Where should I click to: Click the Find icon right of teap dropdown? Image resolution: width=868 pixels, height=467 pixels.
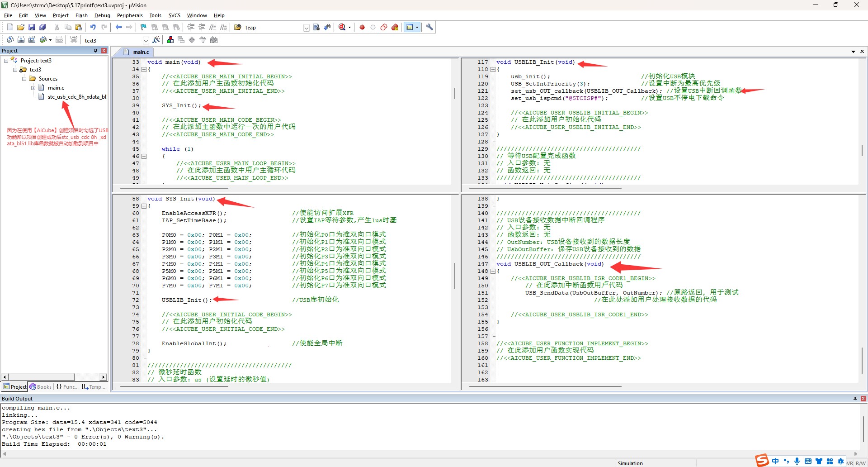[316, 27]
